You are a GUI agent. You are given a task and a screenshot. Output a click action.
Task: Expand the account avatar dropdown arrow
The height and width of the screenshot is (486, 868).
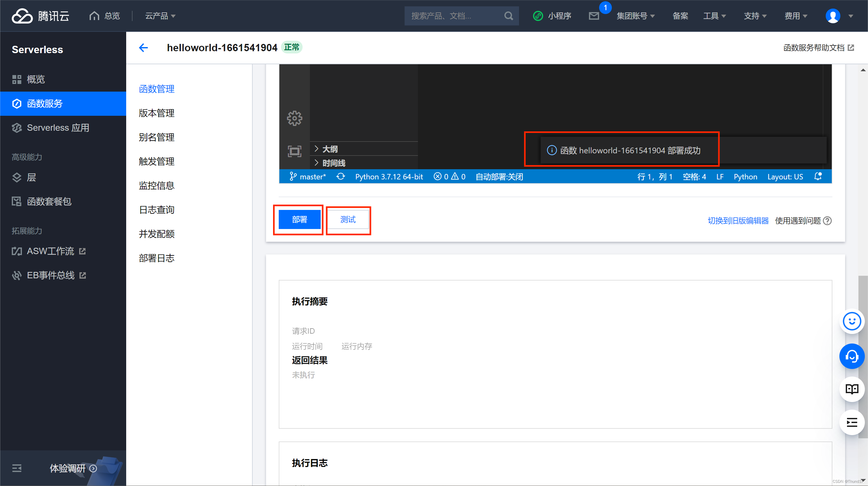coord(851,16)
